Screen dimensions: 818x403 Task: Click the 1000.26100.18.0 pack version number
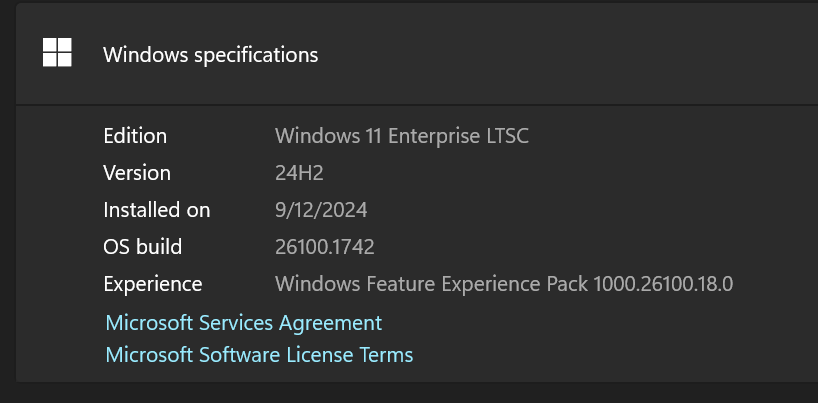(663, 284)
